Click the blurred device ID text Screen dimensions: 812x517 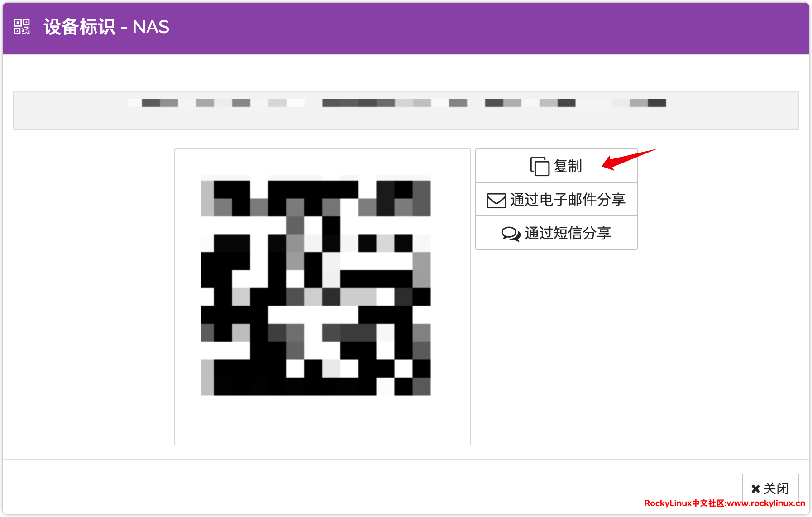pos(396,103)
